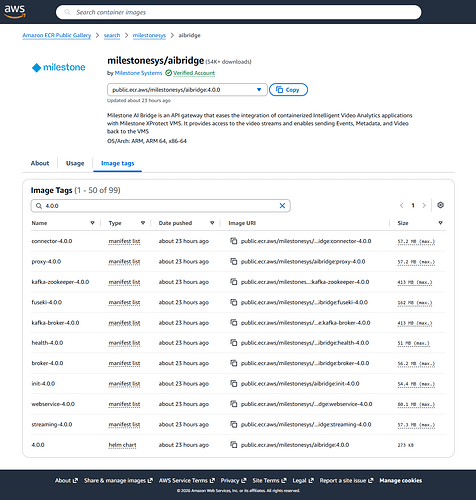This screenshot has height=500, width=476.
Task: Open AWS Service Terms footer link
Action: pyautogui.click(x=187, y=481)
